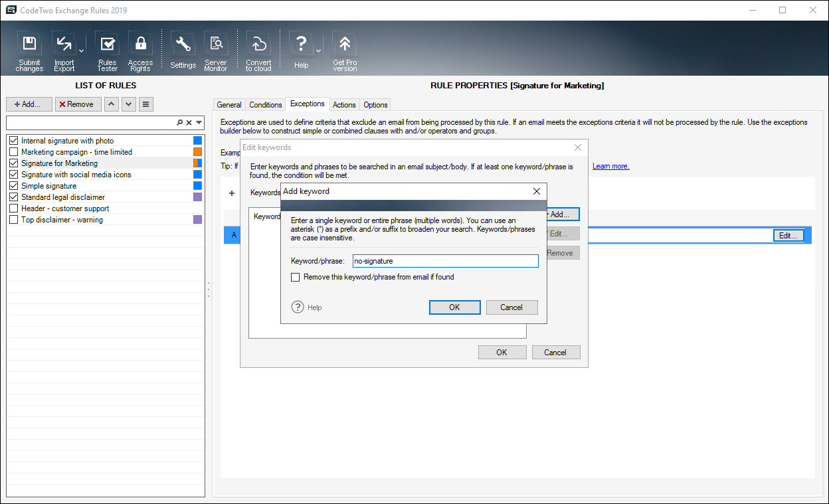
Task: Enable the Top disclaimer - warning rule
Action: 13,220
